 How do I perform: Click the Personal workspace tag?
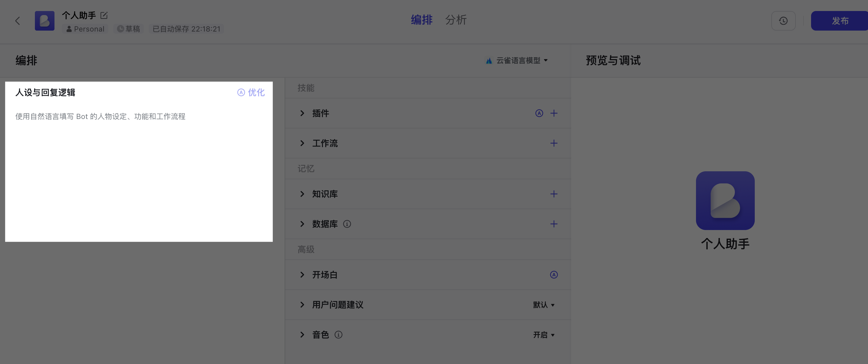coord(85,29)
